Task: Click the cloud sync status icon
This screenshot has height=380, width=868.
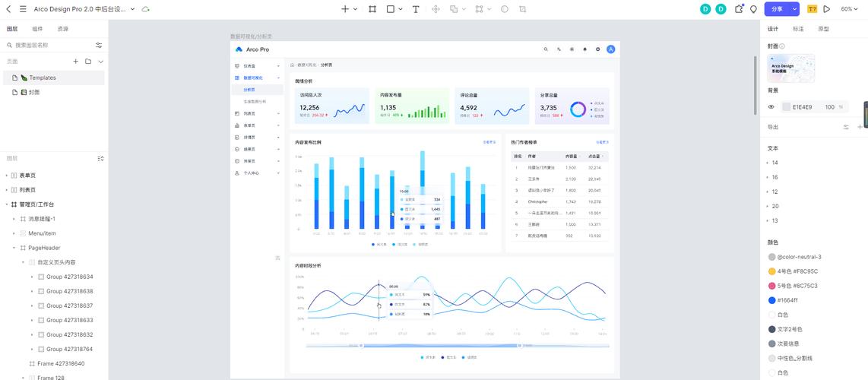Action: 146,9
